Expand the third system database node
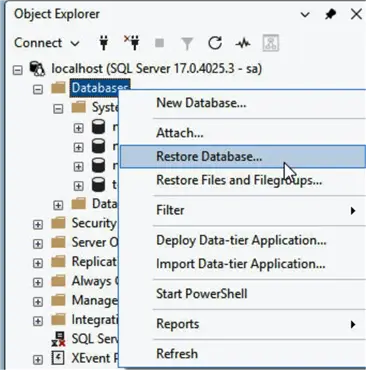 (x=78, y=166)
